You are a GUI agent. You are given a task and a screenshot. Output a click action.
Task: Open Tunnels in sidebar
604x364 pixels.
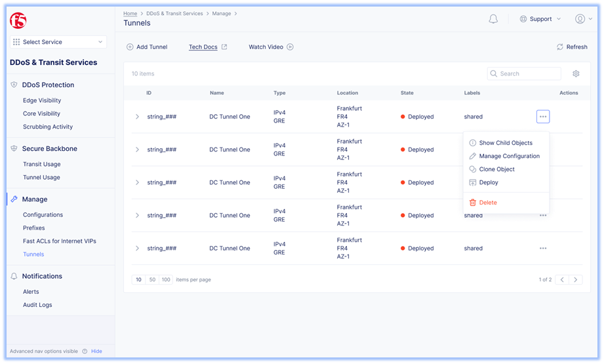click(x=33, y=254)
